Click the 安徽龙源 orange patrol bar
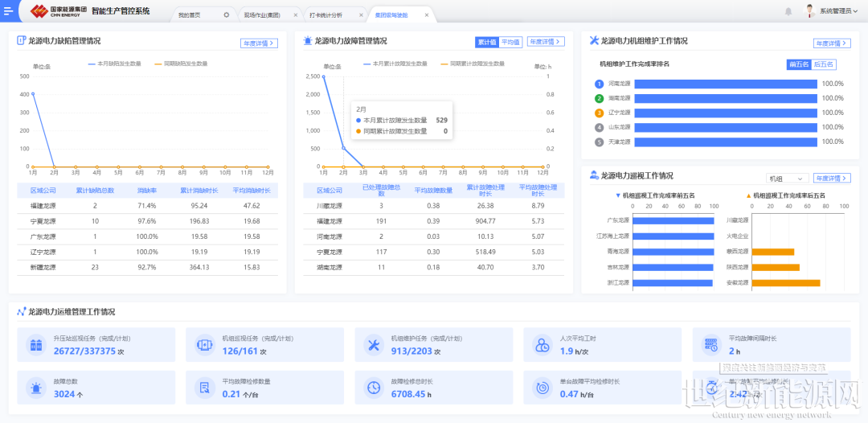 click(786, 283)
